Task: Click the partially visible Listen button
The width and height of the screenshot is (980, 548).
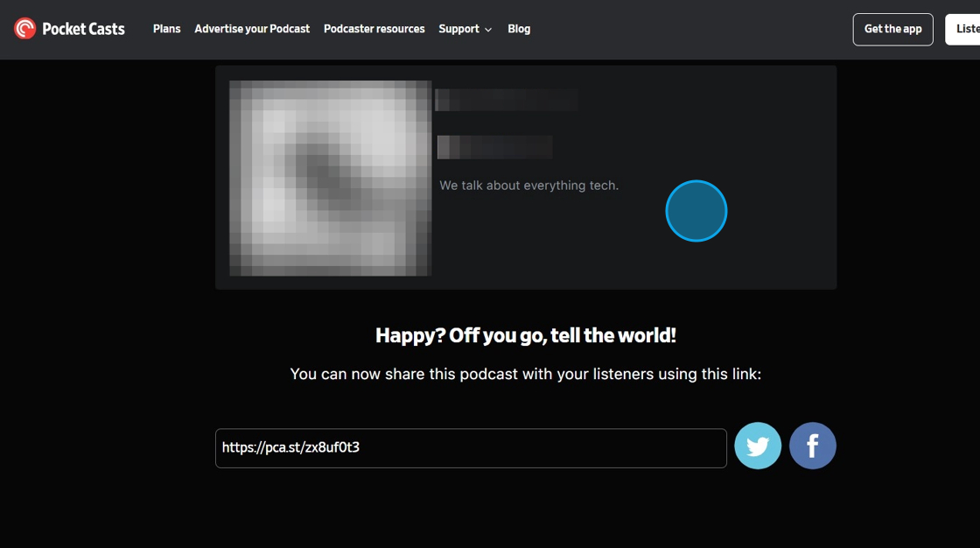Action: [962, 29]
